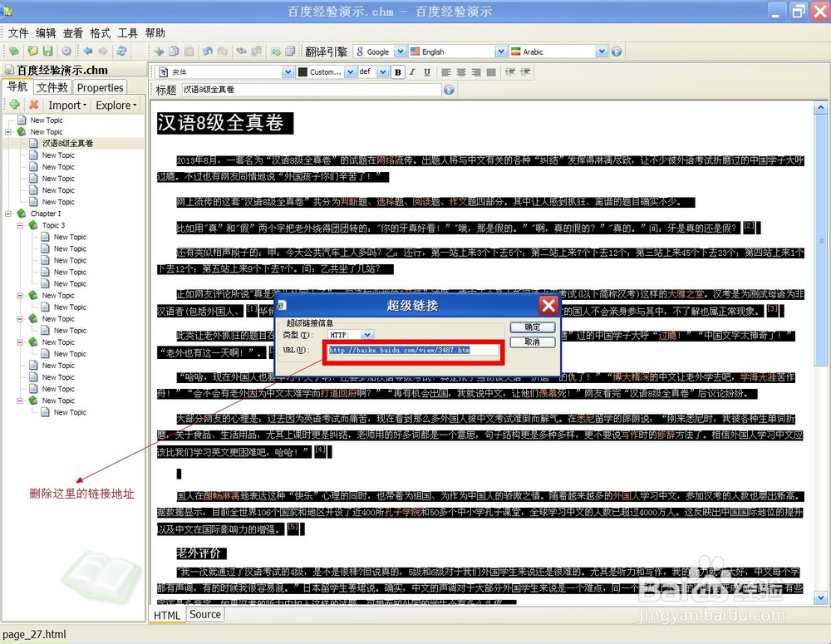This screenshot has height=644, width=831.
Task: Open the 文件 menu
Action: (x=18, y=33)
